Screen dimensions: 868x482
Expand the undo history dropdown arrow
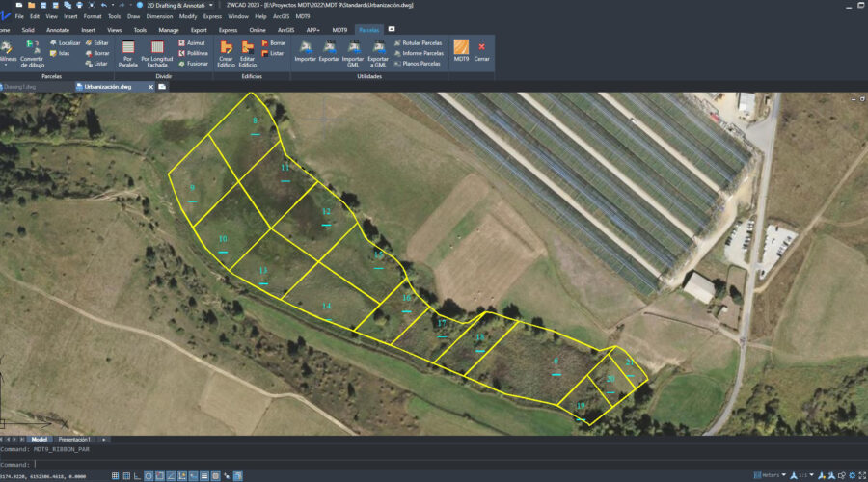pos(113,5)
